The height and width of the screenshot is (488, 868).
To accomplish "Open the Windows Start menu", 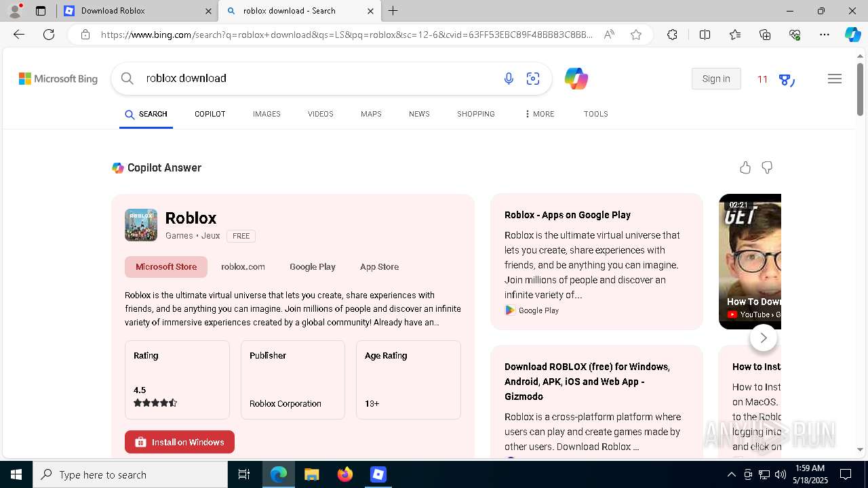I will (x=16, y=474).
